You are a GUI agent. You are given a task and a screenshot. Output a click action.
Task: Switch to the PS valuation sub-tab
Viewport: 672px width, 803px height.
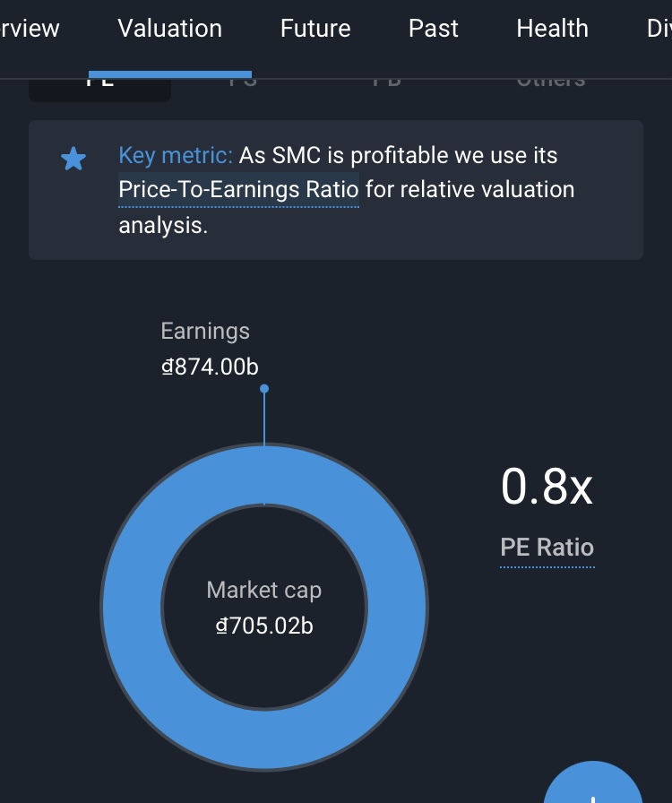[242, 83]
